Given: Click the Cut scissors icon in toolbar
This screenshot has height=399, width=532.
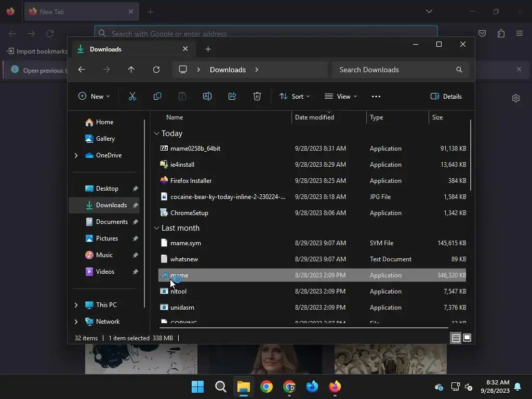Looking at the screenshot, I should pos(132,96).
